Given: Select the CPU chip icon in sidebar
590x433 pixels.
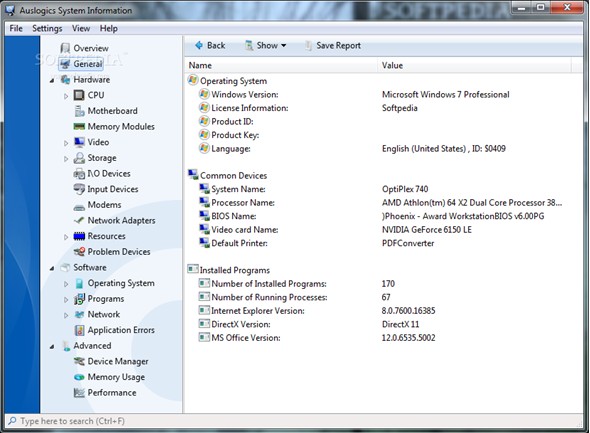Looking at the screenshot, I should click(79, 95).
